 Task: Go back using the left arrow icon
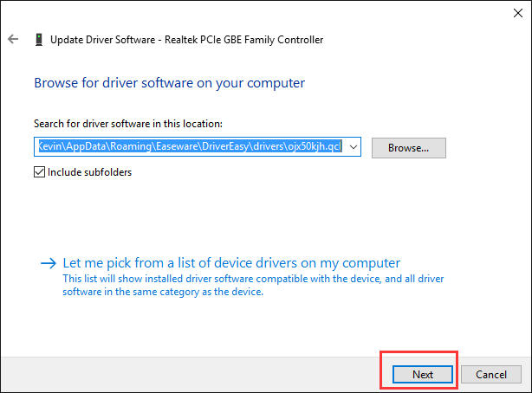coord(13,39)
